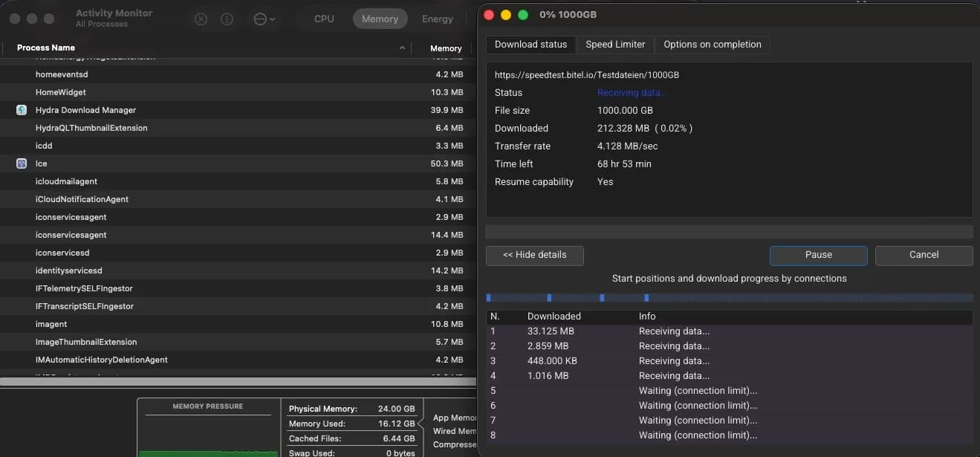Select the identityservicesd process
Screen dimensions: 980x457
(x=238, y=270)
